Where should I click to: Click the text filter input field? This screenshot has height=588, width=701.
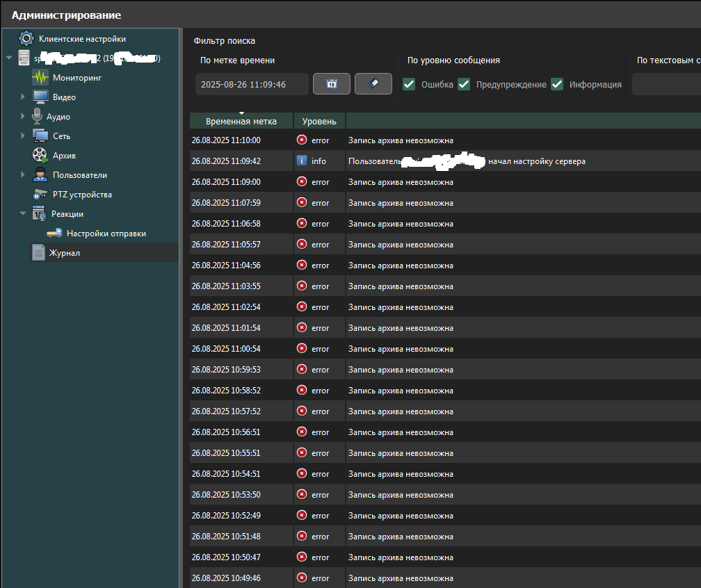point(666,84)
